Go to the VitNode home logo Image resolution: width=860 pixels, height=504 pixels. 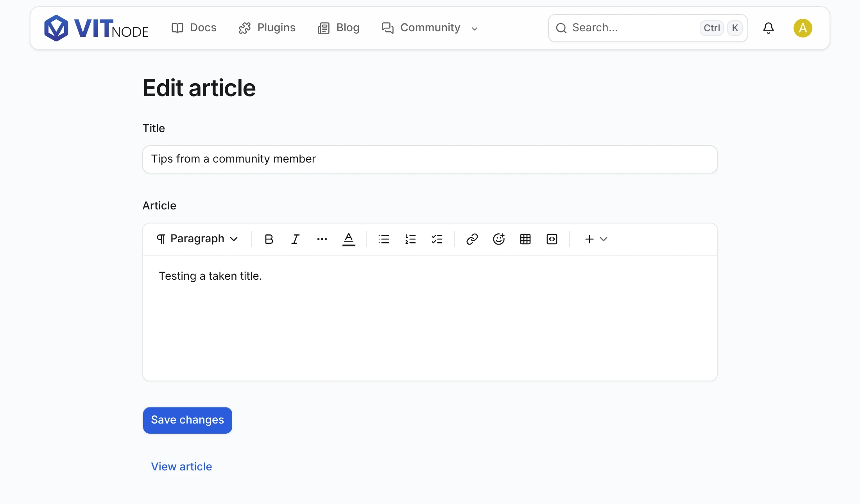[x=96, y=28]
